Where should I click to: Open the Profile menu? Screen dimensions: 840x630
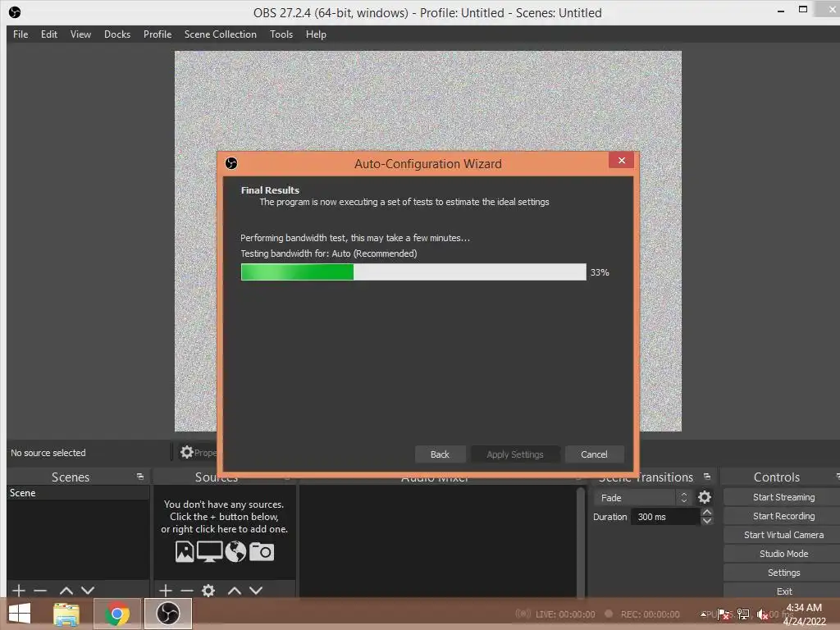point(157,34)
